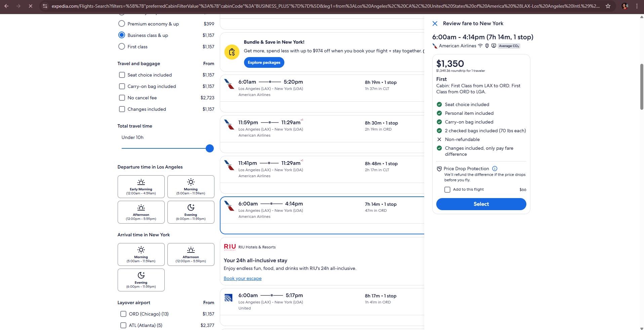Choose Evening departure time in Los Angeles
Image resolution: width=644 pixels, height=330 pixels.
coord(191,212)
